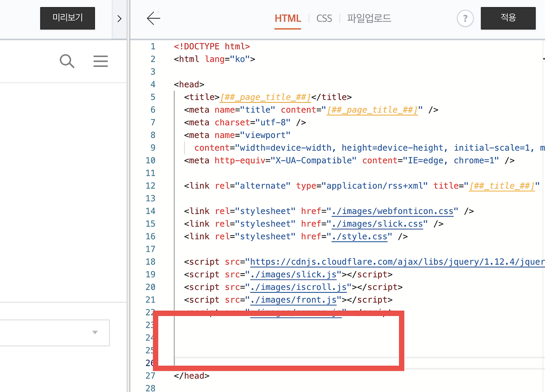Click the meta name="viewport" line
This screenshot has width=545, height=392.
click(x=237, y=135)
